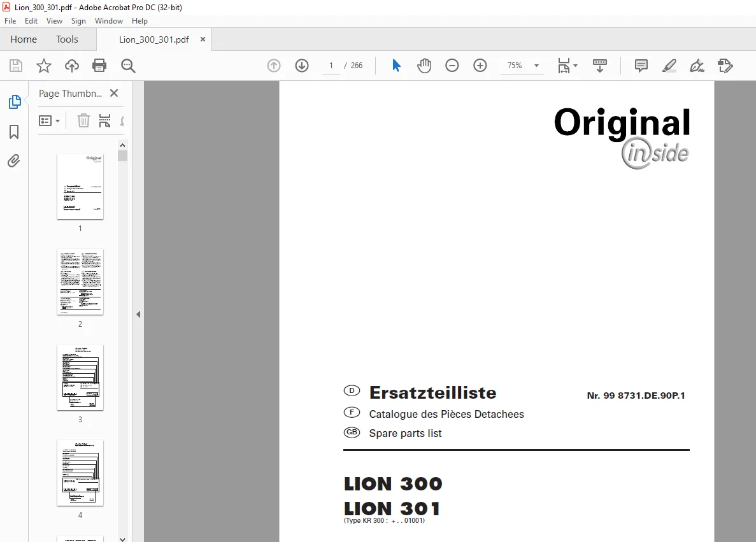Close the Lion_300_301.pdf tab

point(203,39)
